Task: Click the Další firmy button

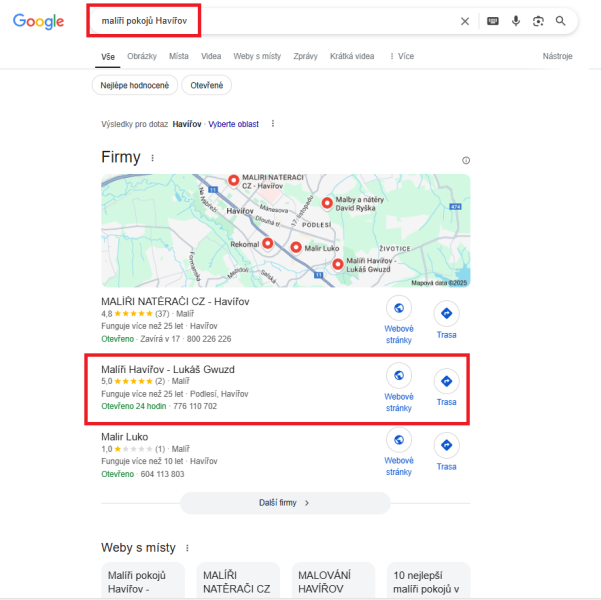Action: (x=285, y=503)
